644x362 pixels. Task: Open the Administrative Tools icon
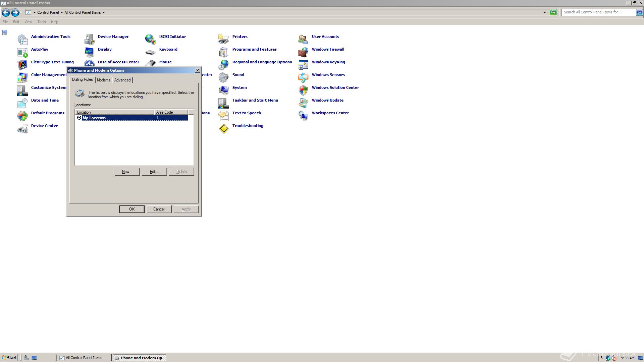[22, 39]
